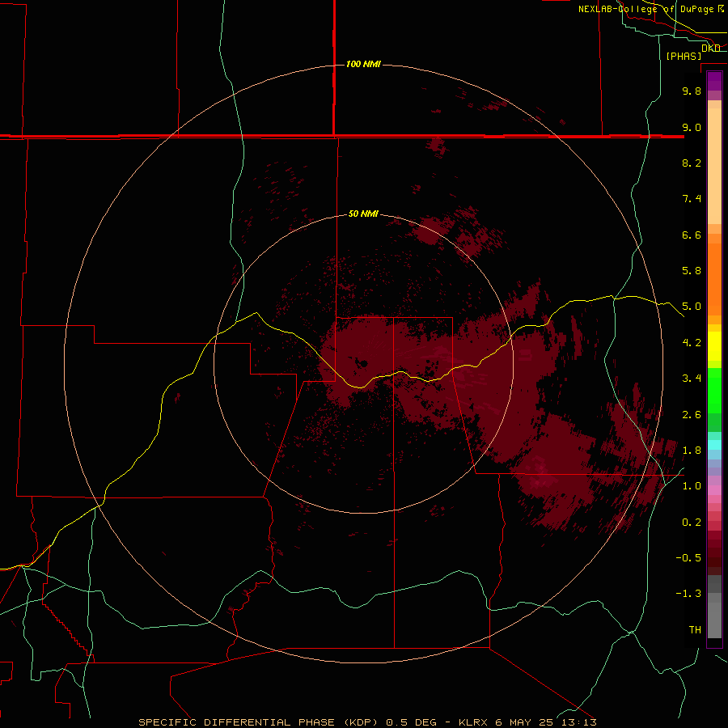The image size is (728, 728).
Task: Click the 50 NMI range ring label
Action: click(x=363, y=214)
